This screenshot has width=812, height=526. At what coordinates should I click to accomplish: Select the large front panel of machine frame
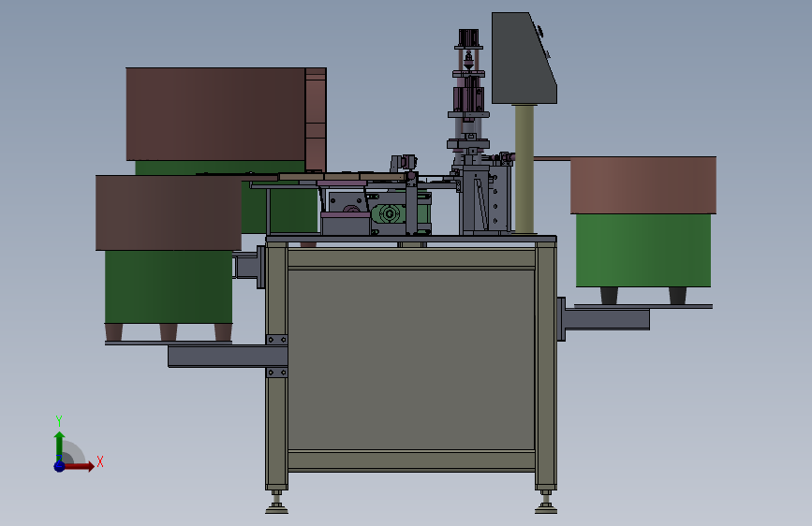coord(411,359)
